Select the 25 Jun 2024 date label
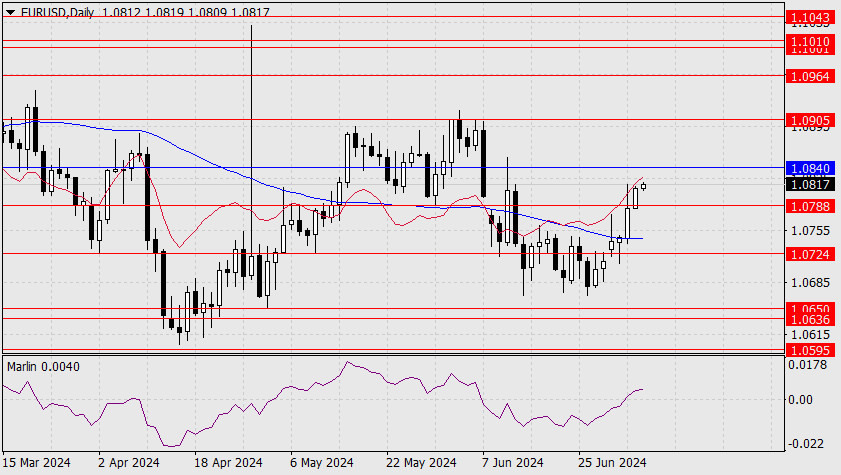 tap(612, 463)
